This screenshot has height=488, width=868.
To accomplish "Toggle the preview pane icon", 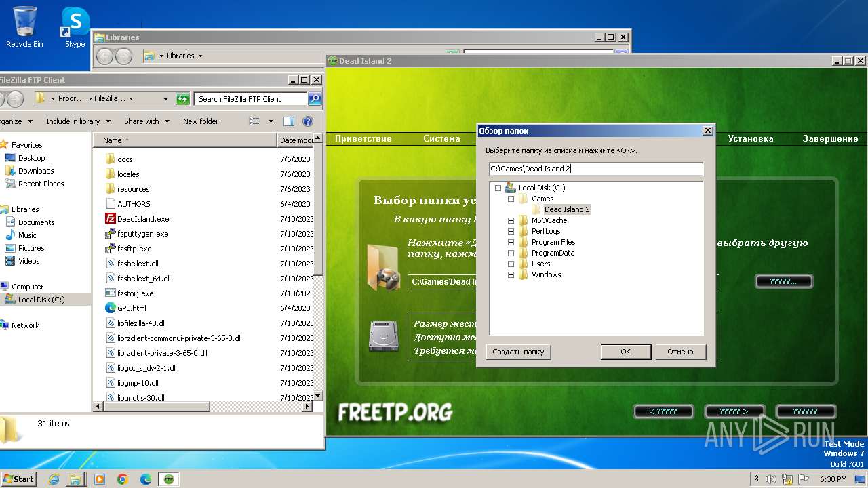I will point(289,121).
